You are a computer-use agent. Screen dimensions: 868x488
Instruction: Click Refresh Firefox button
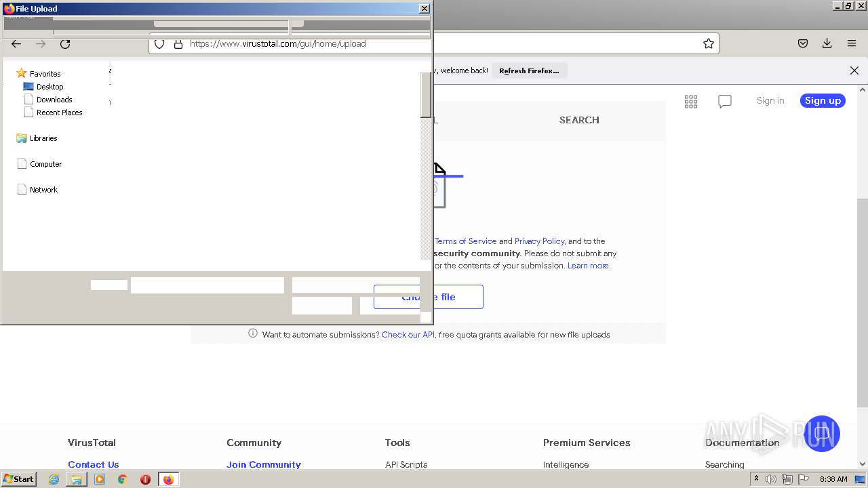coord(529,70)
